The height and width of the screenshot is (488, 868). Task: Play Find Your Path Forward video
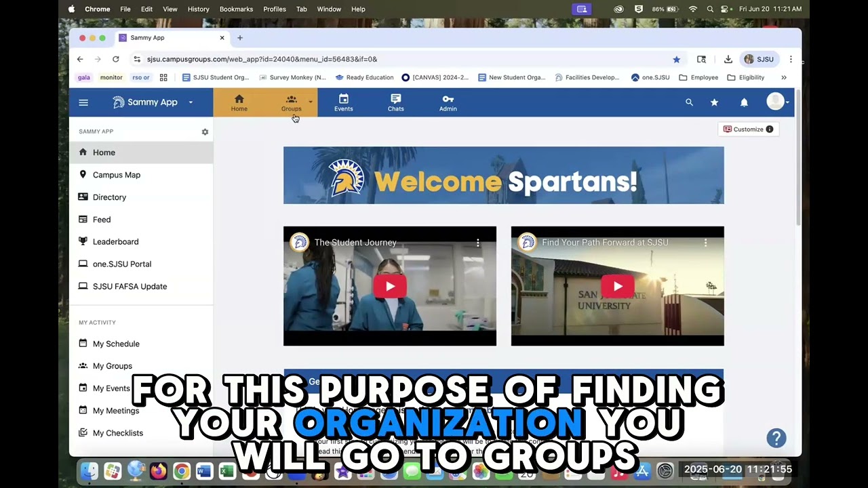618,286
